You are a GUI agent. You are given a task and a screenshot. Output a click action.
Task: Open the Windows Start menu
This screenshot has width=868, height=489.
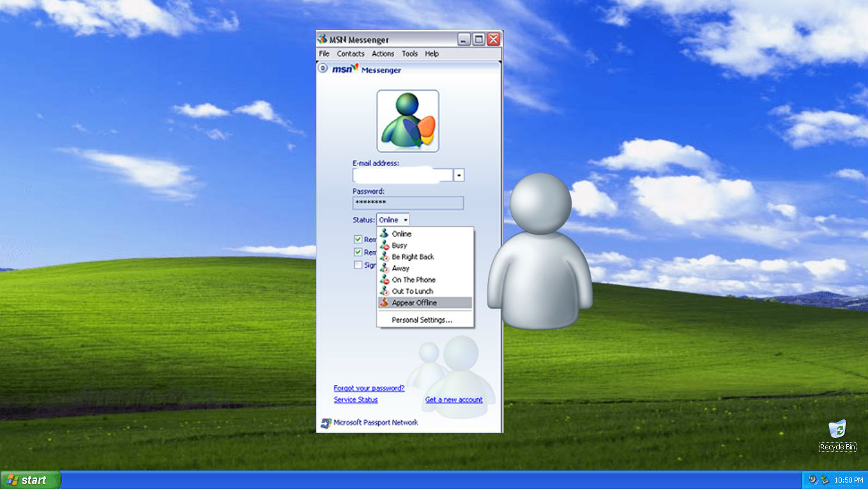[x=31, y=480]
